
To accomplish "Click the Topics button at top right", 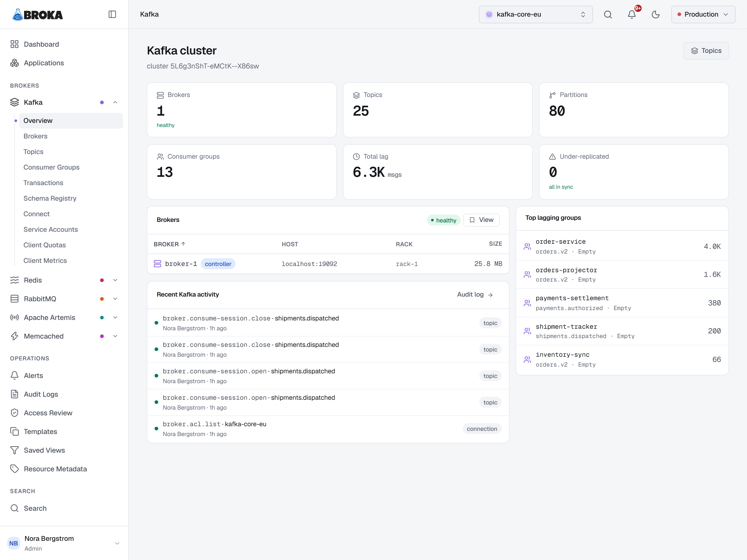I will click(706, 51).
